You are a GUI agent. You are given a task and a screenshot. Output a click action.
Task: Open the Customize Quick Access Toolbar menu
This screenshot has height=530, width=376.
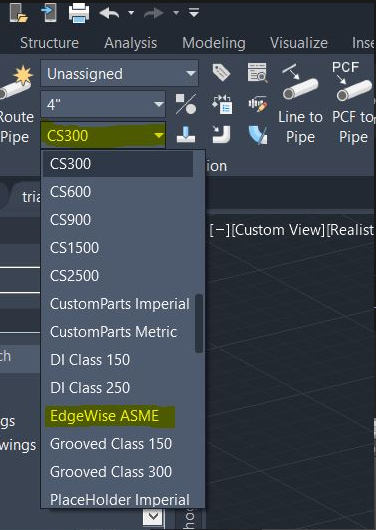[194, 13]
